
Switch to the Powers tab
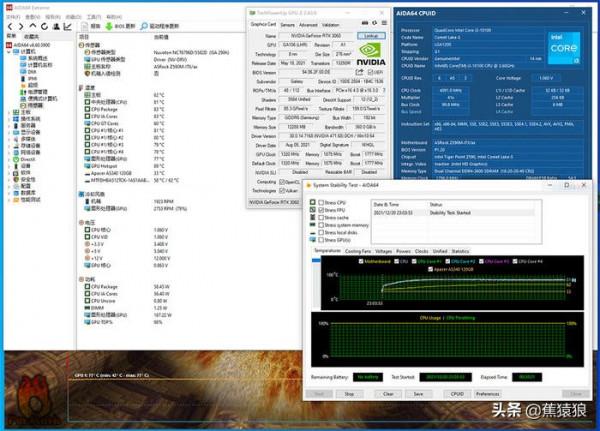(403, 251)
